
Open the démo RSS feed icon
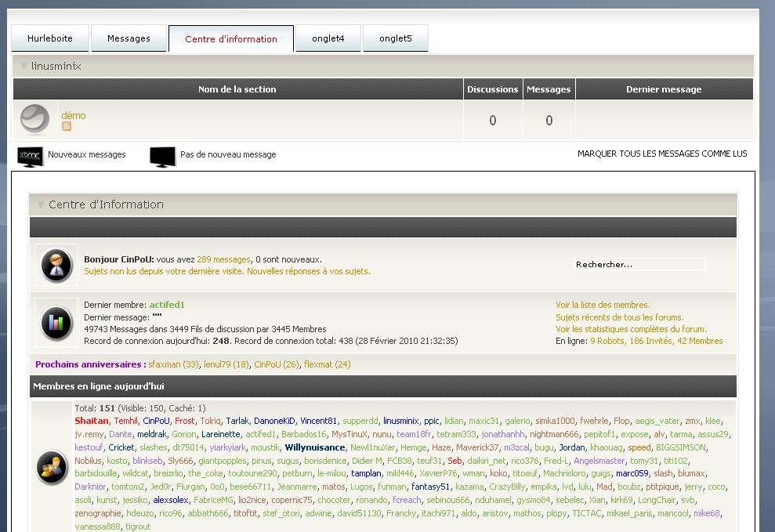(67, 127)
